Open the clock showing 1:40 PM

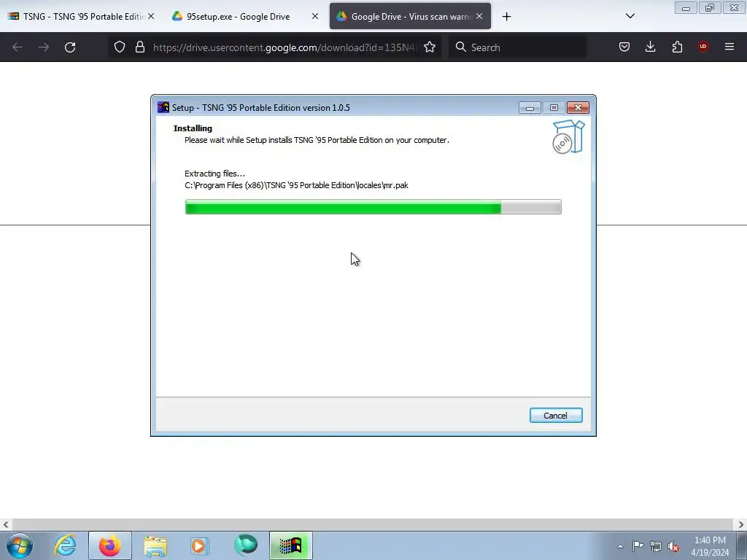click(x=710, y=546)
